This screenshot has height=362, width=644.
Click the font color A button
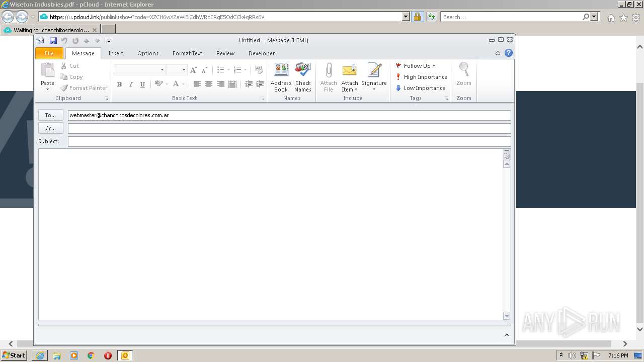tap(176, 84)
